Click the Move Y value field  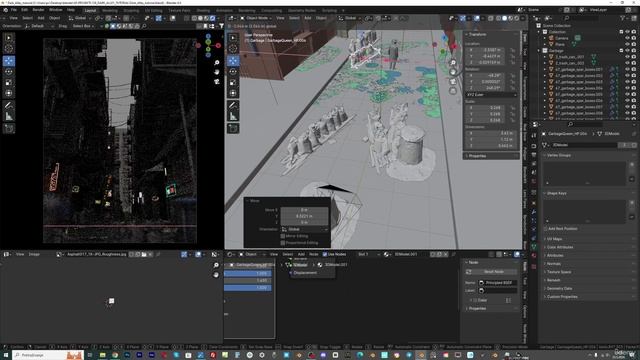304,216
